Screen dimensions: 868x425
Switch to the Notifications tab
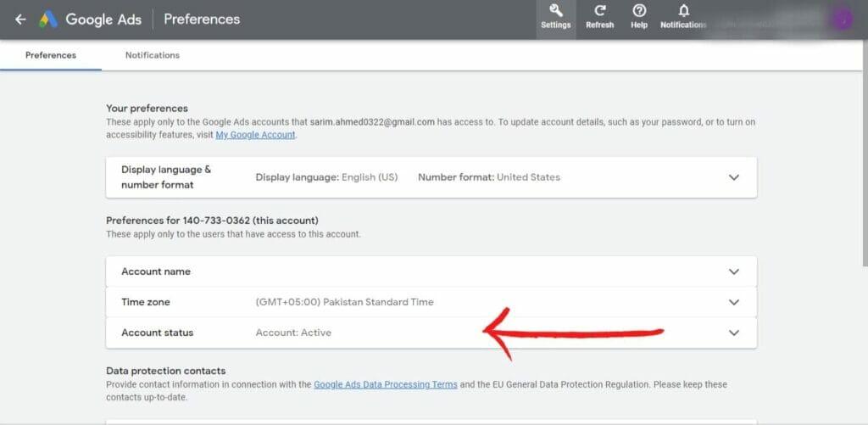[x=153, y=55]
